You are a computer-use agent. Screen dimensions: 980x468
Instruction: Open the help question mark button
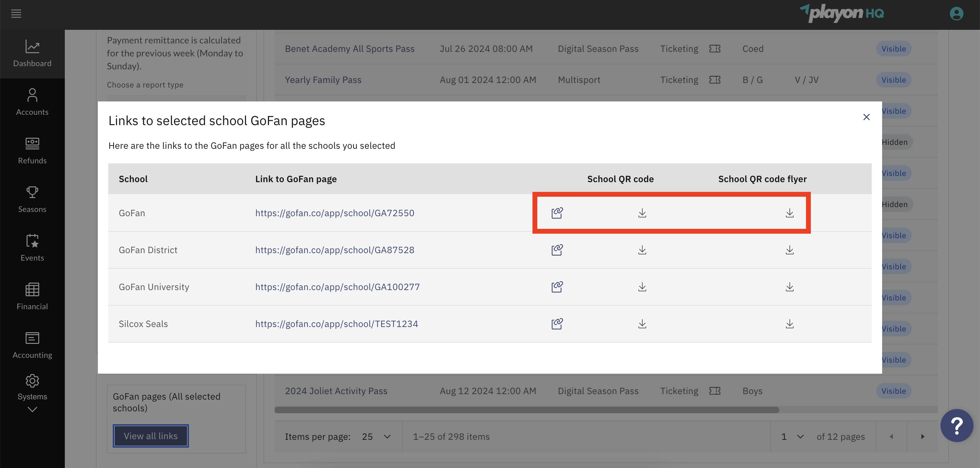point(956,426)
